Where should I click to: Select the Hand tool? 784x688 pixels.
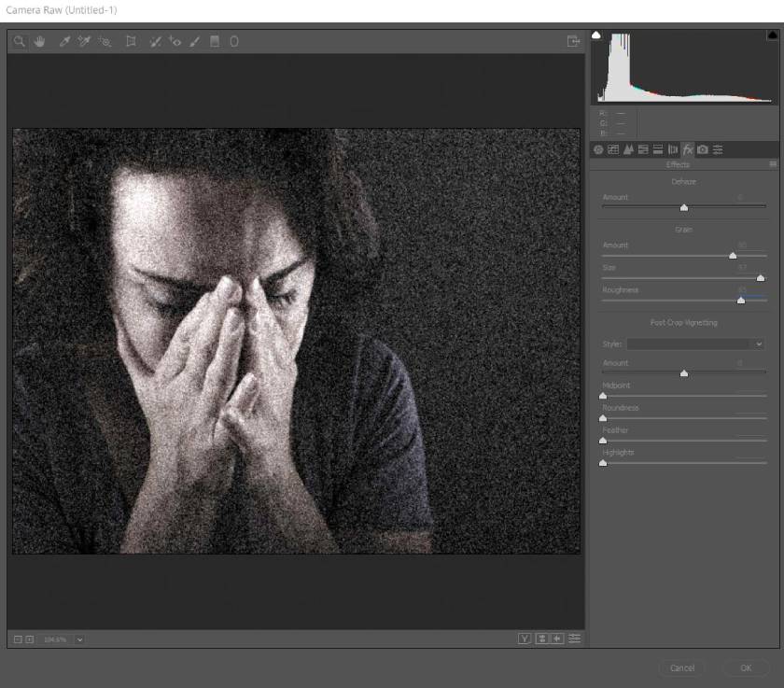click(39, 41)
